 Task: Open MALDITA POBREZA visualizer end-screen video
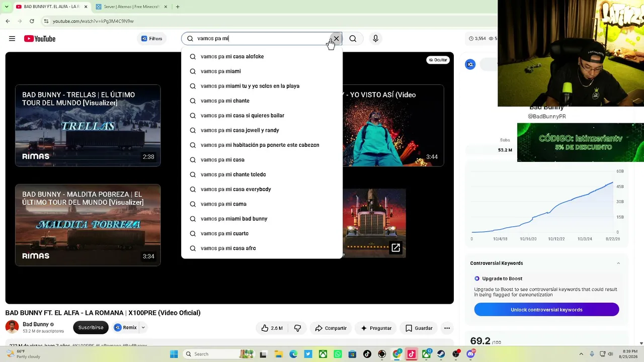[x=88, y=225]
